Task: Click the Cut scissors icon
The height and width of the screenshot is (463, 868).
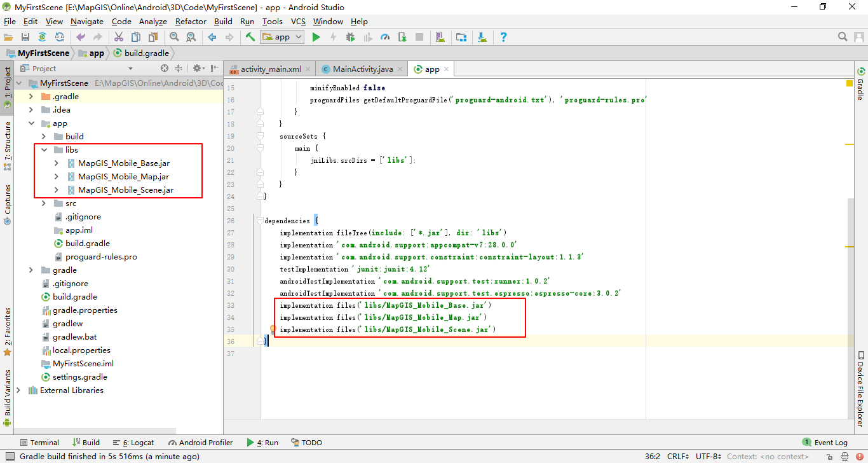Action: point(119,38)
